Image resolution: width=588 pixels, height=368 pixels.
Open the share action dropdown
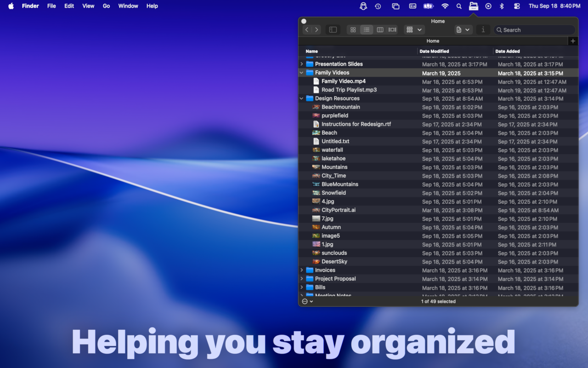click(x=463, y=29)
